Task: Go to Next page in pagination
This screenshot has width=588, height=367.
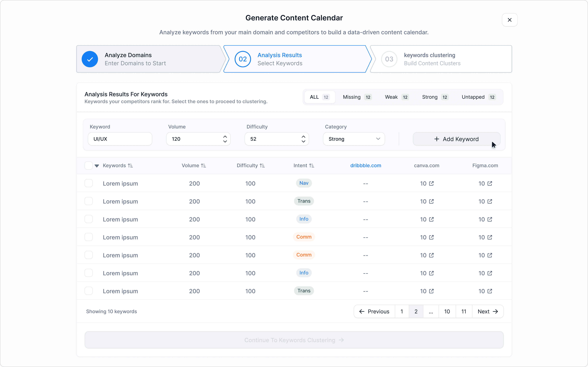Action: [487, 311]
